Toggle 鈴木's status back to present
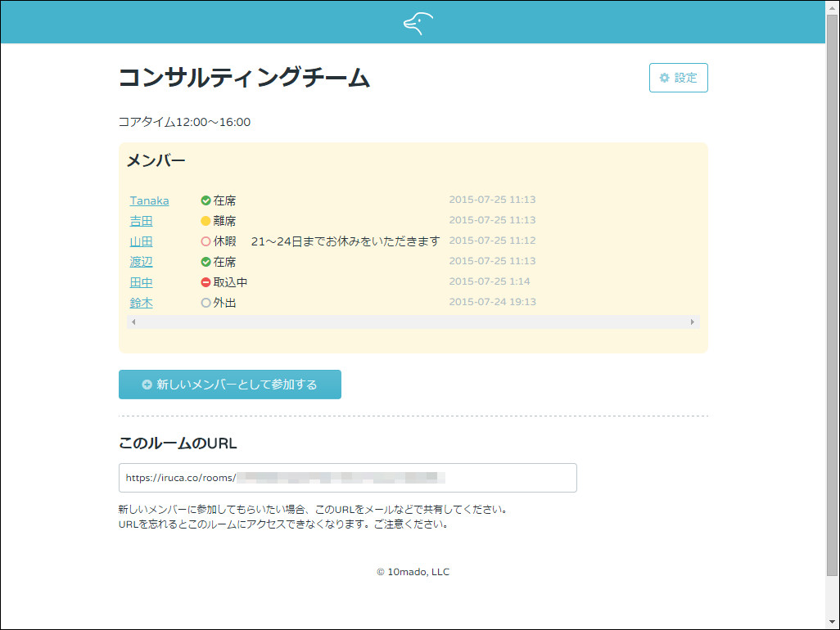The image size is (840, 630). [206, 302]
